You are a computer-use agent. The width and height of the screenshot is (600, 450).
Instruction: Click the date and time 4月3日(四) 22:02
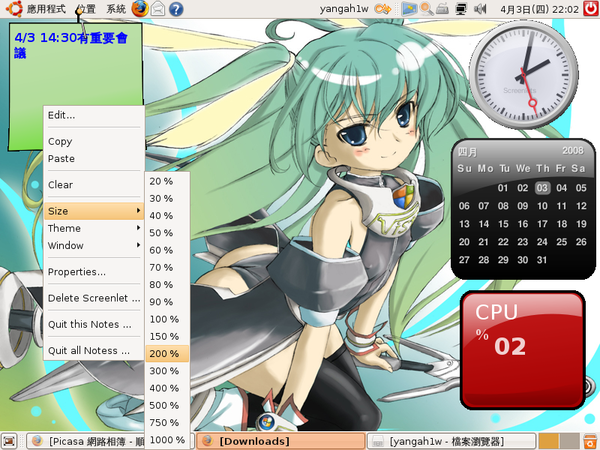(x=539, y=9)
